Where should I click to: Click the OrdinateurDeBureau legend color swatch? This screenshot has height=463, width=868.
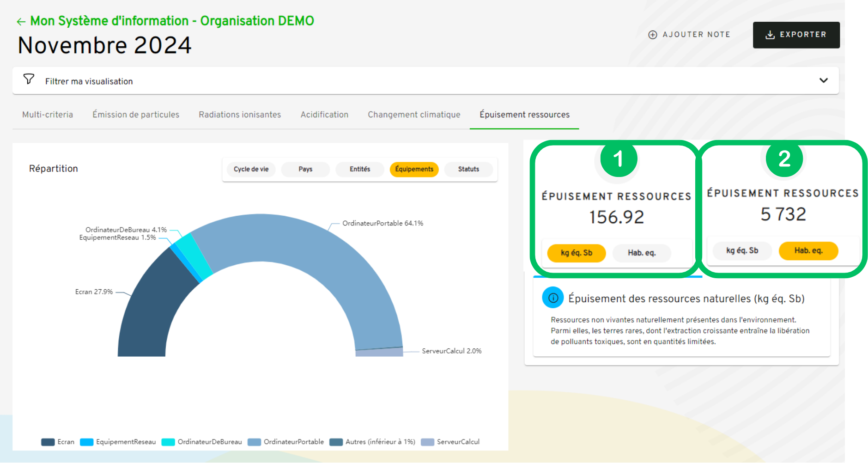(168, 442)
